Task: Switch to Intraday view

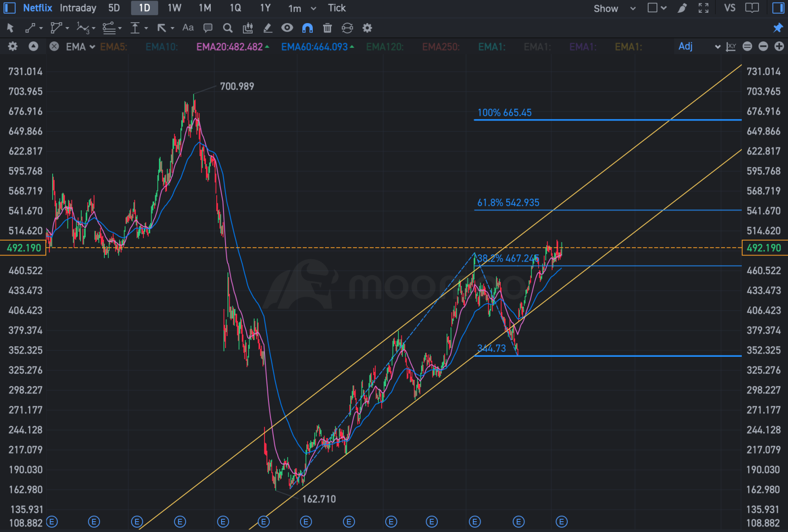Action: click(78, 8)
